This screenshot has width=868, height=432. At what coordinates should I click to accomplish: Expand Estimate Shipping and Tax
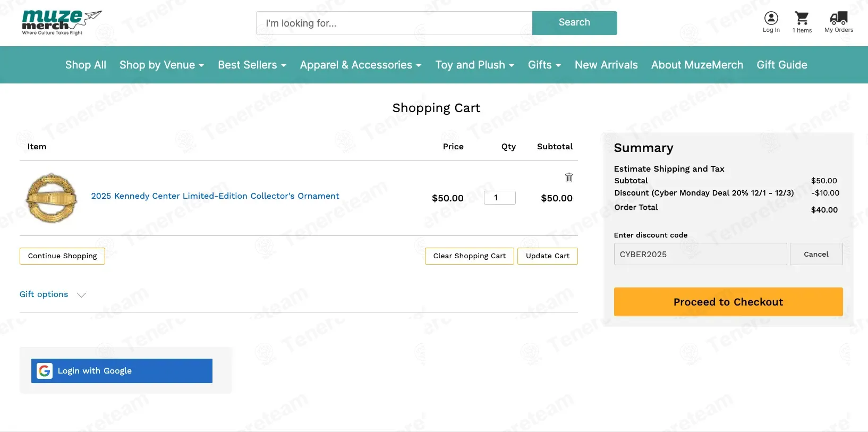(669, 169)
